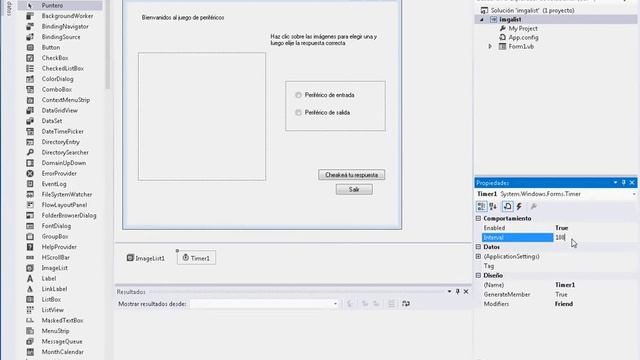Choose DateTimePicker toolbox icon
Image resolution: width=640 pixels, height=360 pixels.
point(30,131)
